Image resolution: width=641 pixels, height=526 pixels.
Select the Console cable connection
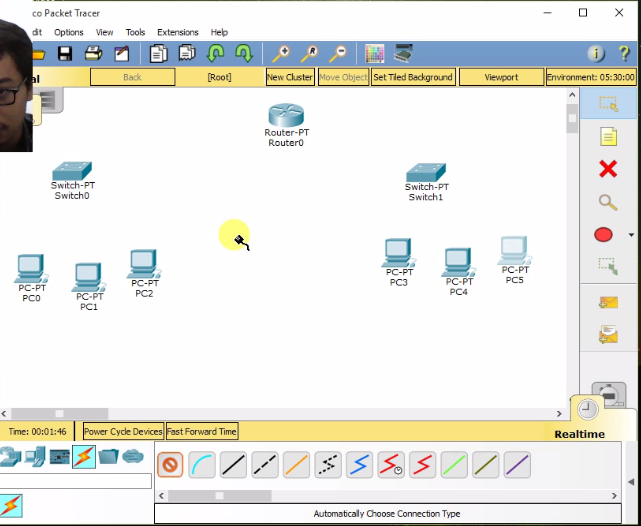pyautogui.click(x=202, y=465)
